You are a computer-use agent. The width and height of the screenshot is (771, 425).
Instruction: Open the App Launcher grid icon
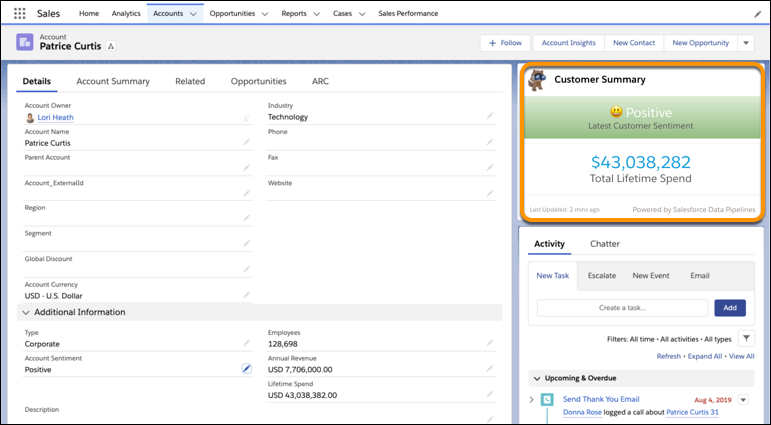point(20,13)
